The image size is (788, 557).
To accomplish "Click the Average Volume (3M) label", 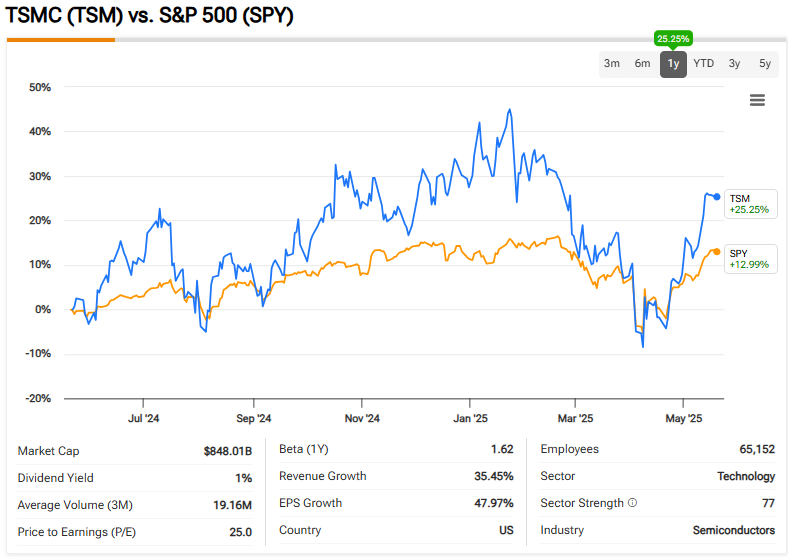I will pos(75,505).
